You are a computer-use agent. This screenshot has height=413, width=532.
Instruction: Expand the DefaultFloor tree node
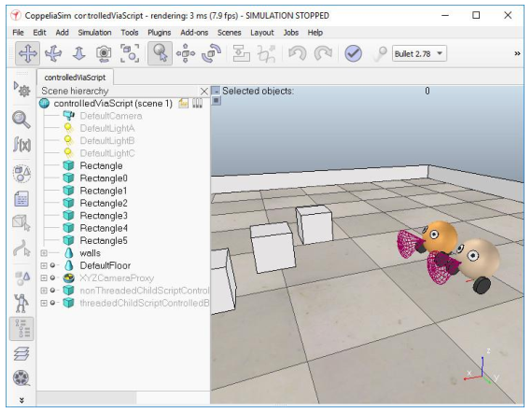point(44,265)
